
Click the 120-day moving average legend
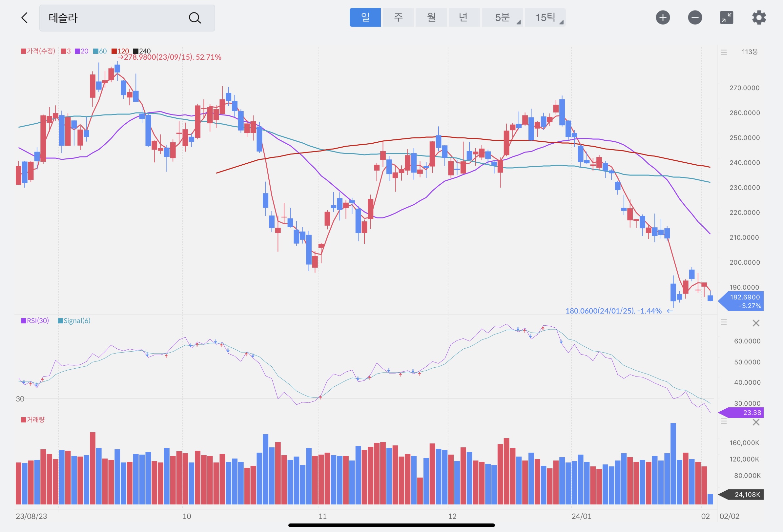point(120,51)
